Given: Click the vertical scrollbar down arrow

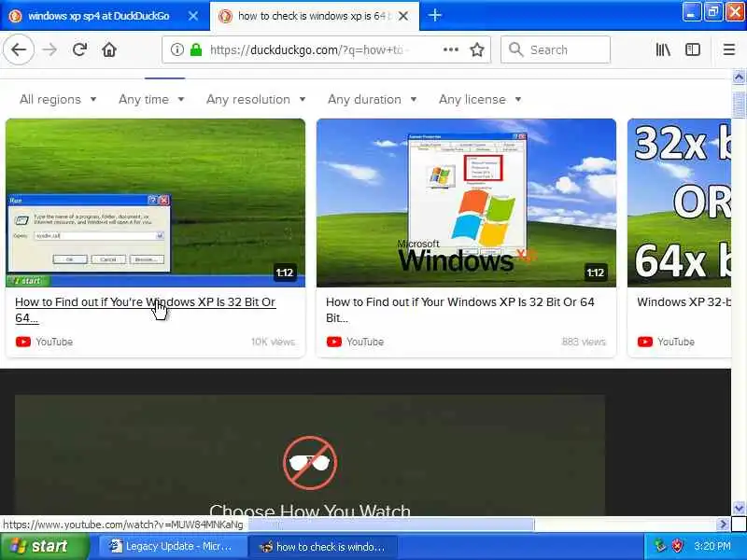Looking at the screenshot, I should (x=739, y=508).
